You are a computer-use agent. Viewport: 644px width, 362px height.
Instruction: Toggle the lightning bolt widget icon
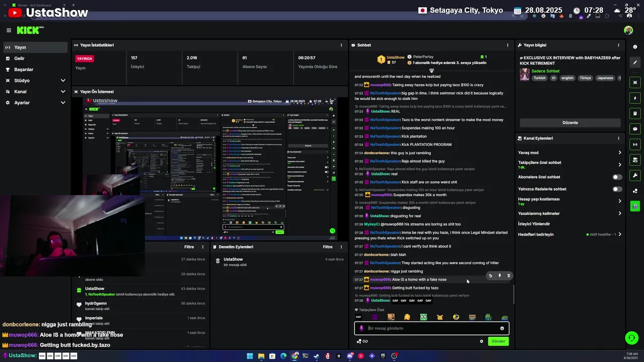click(x=635, y=98)
